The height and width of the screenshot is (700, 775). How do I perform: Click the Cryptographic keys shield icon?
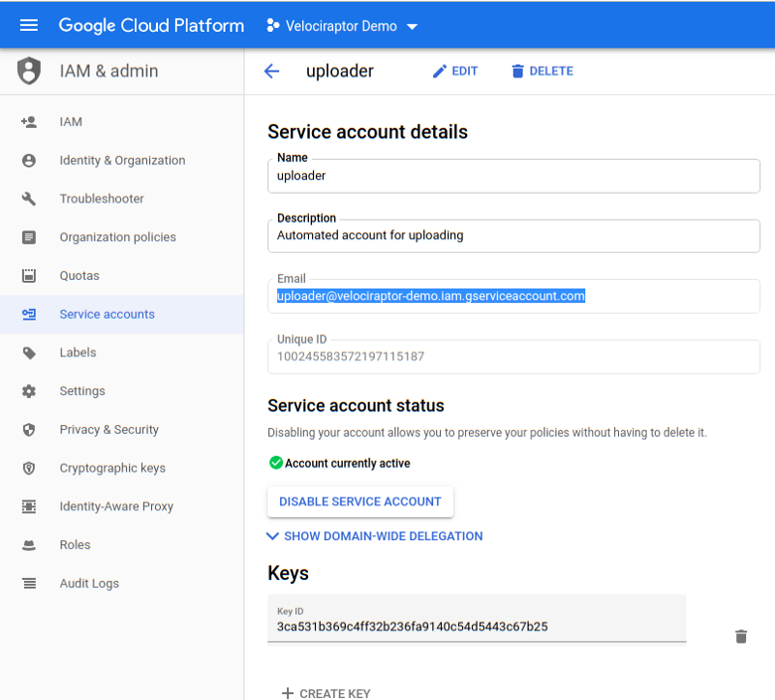pyautogui.click(x=29, y=468)
